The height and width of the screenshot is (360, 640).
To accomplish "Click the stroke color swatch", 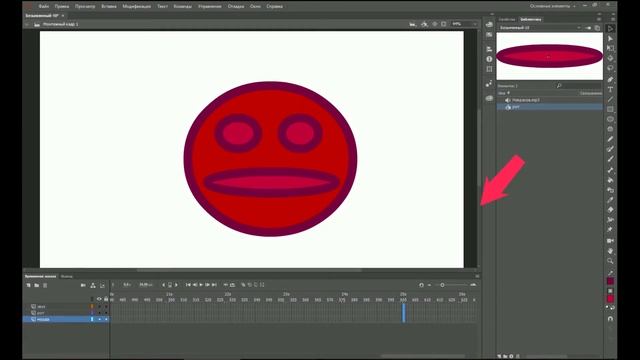I will click(x=610, y=281).
